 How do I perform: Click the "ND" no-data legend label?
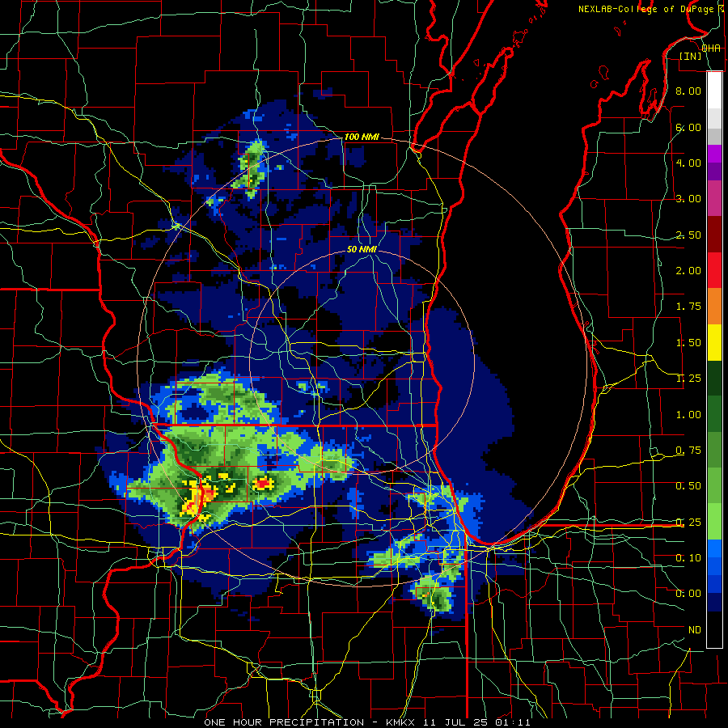695,630
